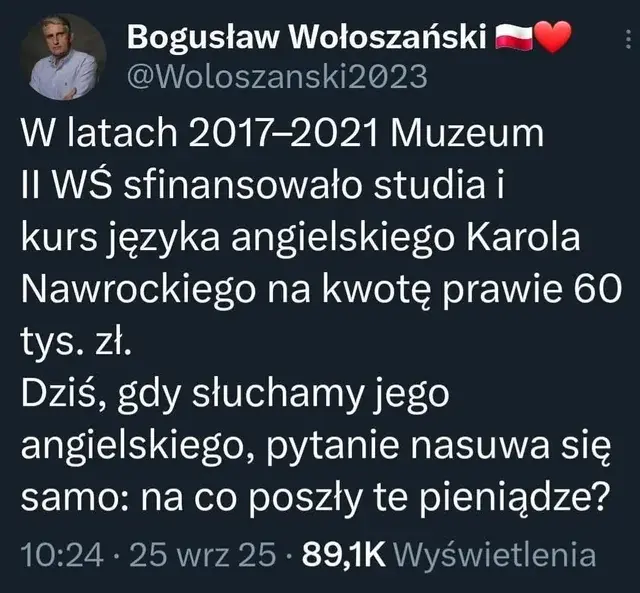Click the line starting with II WŚ sfinansowało
Screen dimensions: 640x593
pyautogui.click(x=263, y=185)
